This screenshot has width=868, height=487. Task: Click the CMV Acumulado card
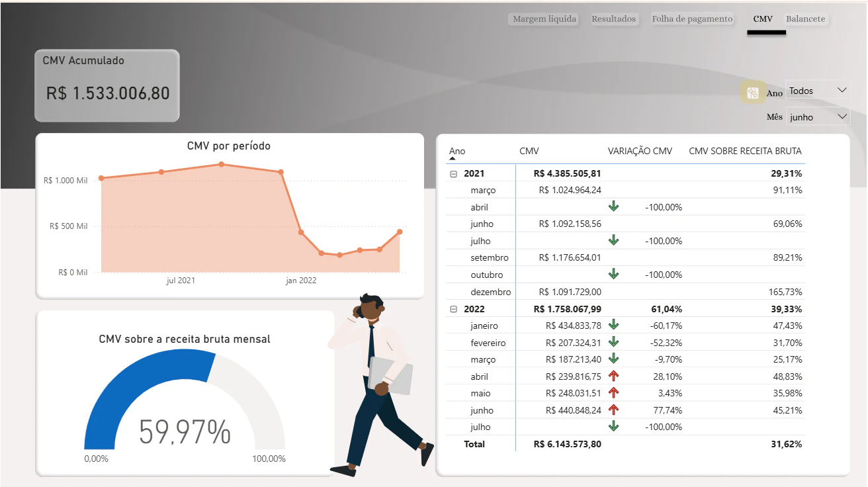pyautogui.click(x=107, y=86)
